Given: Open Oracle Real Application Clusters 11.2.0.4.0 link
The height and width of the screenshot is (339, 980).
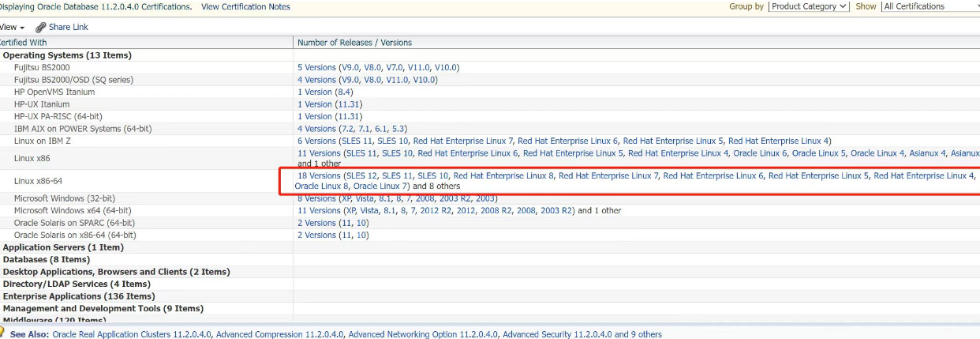Looking at the screenshot, I should click(132, 334).
